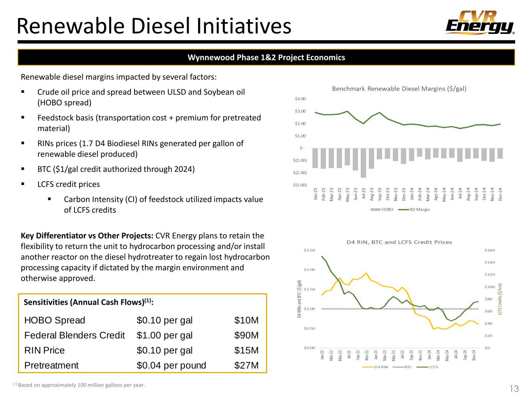Screen dimensions: 532x399
Task: Click the green LCFS legend marker
Action: tap(422, 367)
